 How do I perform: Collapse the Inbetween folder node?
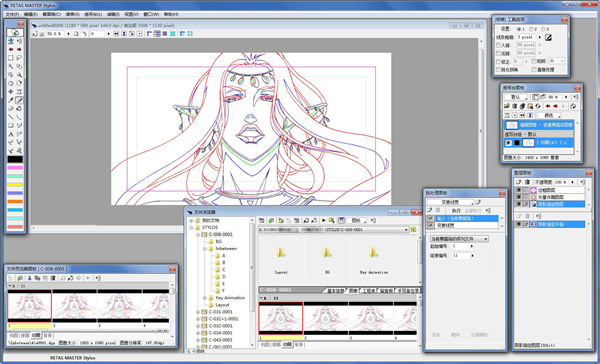(x=205, y=249)
